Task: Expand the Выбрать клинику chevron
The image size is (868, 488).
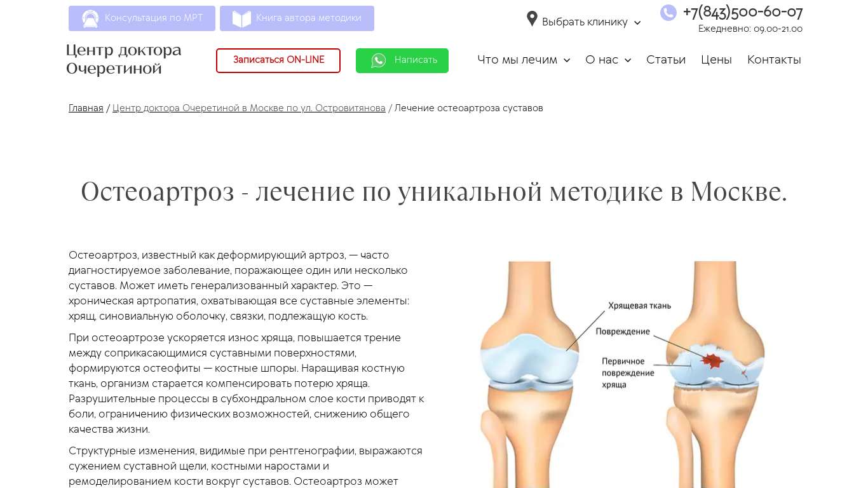Action: coord(637,23)
